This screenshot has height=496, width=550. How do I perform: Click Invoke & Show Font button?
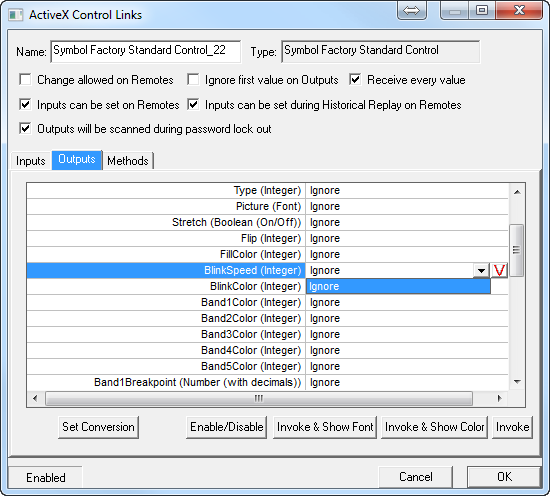tap(325, 427)
